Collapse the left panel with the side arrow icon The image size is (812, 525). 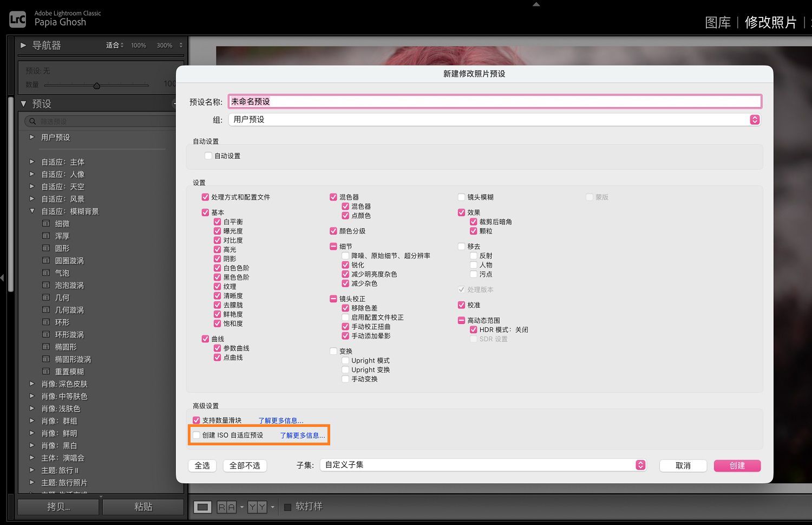[x=3, y=277]
